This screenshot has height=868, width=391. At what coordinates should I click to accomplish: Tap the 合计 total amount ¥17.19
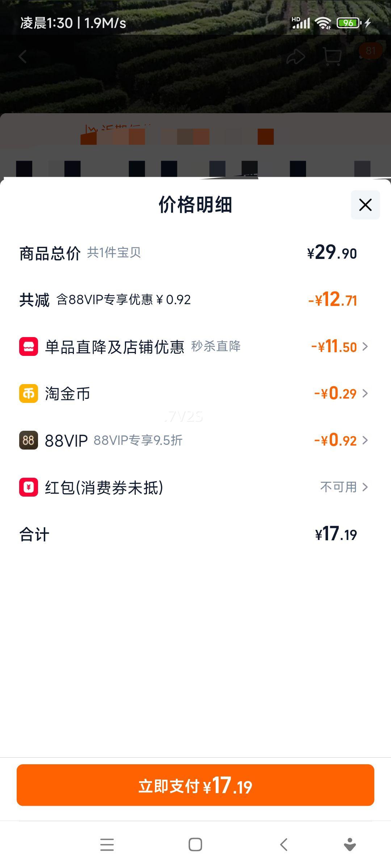point(336,534)
